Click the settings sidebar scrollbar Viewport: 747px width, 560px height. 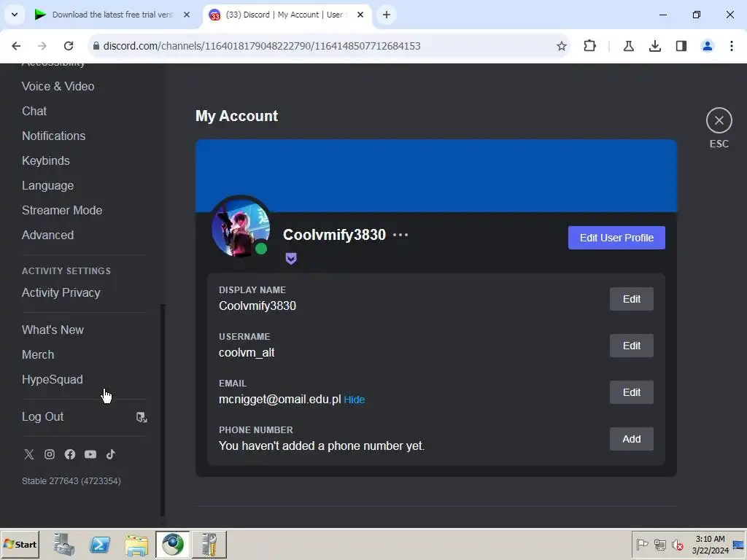(163, 410)
